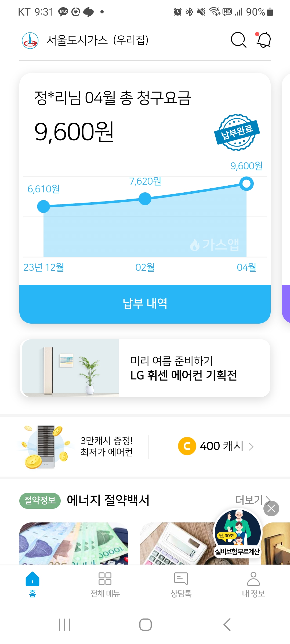Close the floating insurance ad
This screenshot has height=644, width=290.
(x=271, y=508)
